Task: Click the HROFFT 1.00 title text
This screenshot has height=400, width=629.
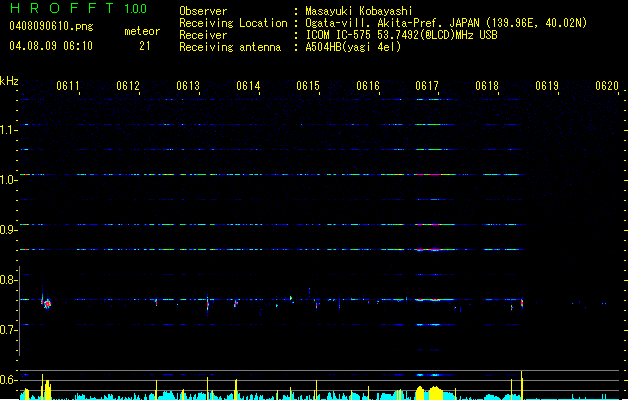Action: [x=78, y=8]
